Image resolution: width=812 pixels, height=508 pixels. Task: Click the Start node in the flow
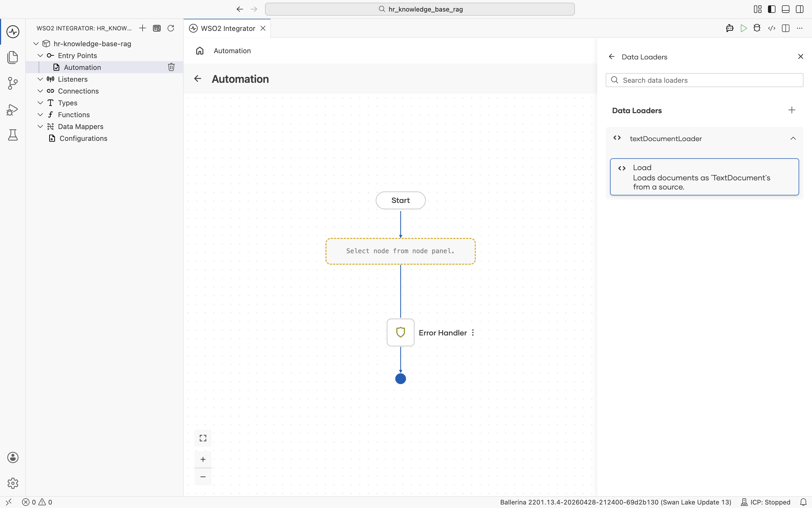coord(401,200)
